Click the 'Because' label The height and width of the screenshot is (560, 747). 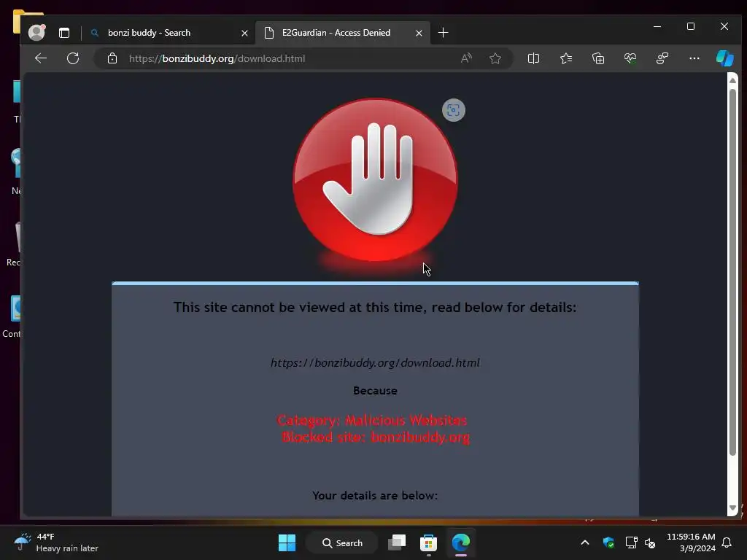click(x=375, y=391)
